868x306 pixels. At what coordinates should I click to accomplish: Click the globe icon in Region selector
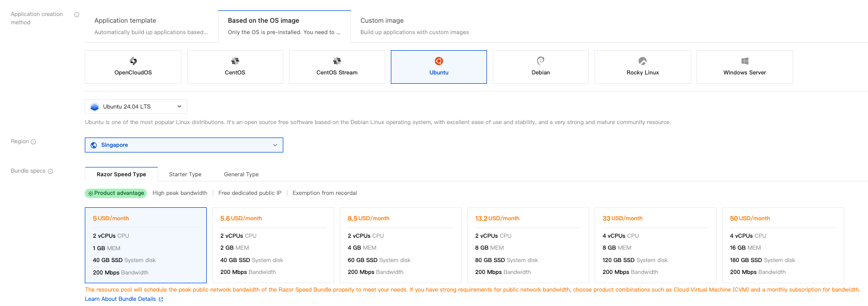94,145
